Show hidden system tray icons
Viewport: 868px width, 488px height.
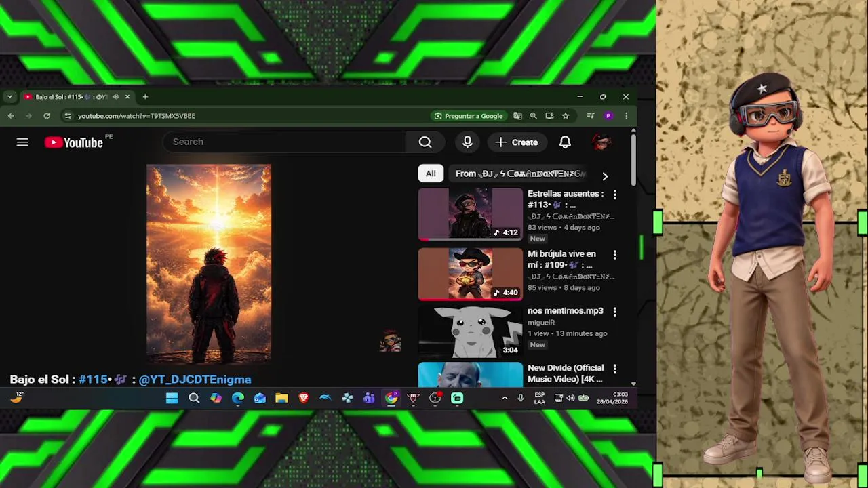[x=505, y=399]
